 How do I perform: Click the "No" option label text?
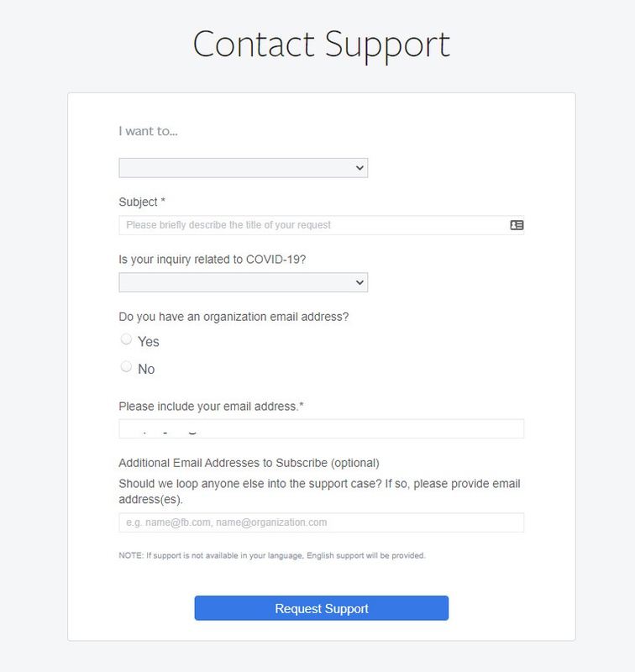tap(146, 370)
